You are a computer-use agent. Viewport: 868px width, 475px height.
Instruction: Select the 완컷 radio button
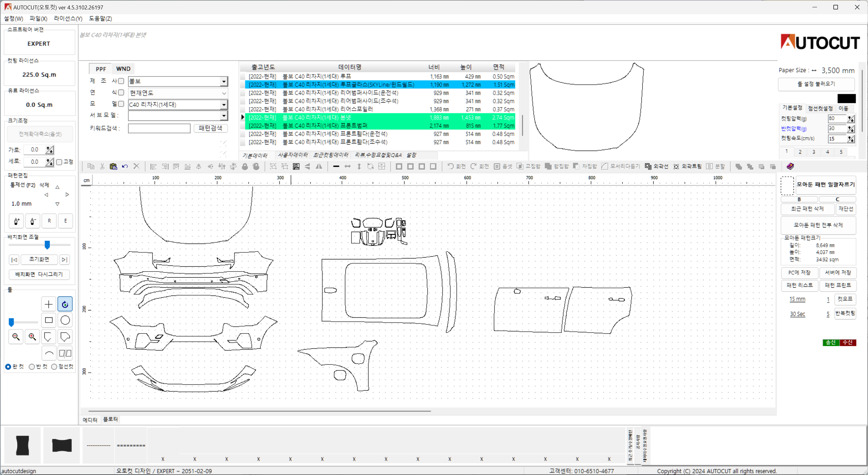click(8, 367)
